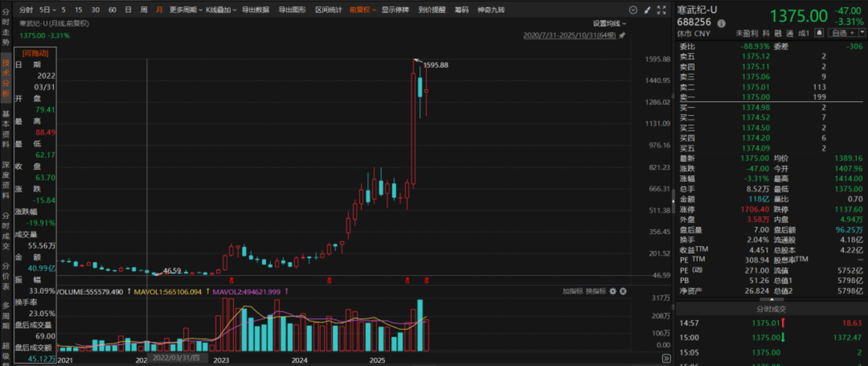868x366 pixels.
Task: Click the circled down-arrow icon in chart toolbar
Action: (633, 10)
